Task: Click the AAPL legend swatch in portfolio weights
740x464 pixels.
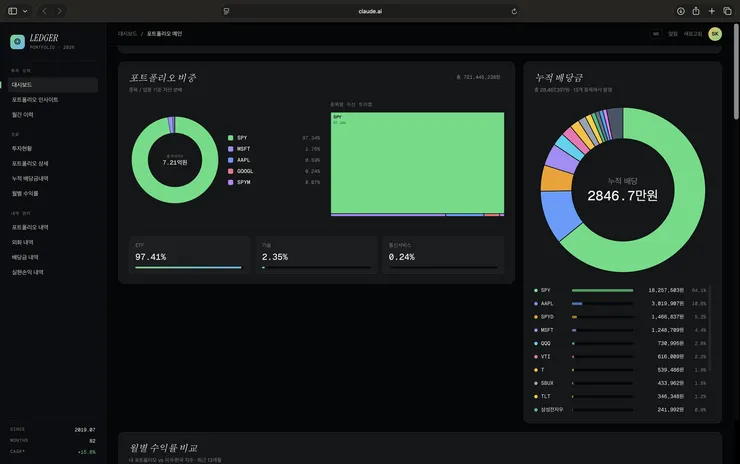Action: tap(230, 160)
